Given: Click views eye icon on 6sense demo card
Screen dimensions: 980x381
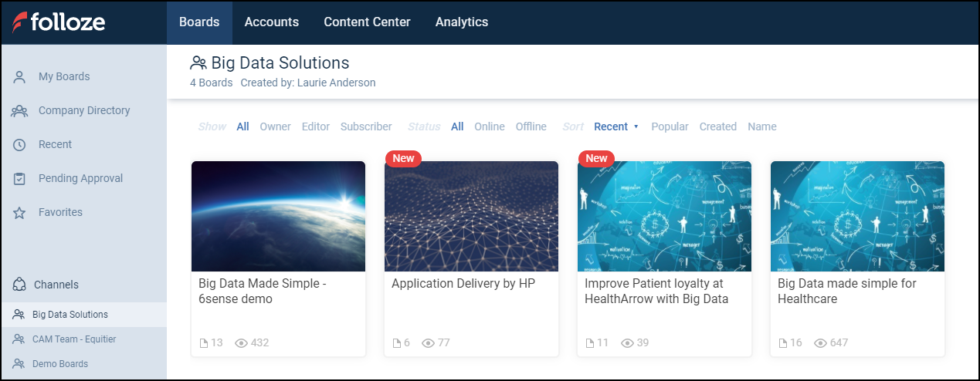Looking at the screenshot, I should [241, 343].
